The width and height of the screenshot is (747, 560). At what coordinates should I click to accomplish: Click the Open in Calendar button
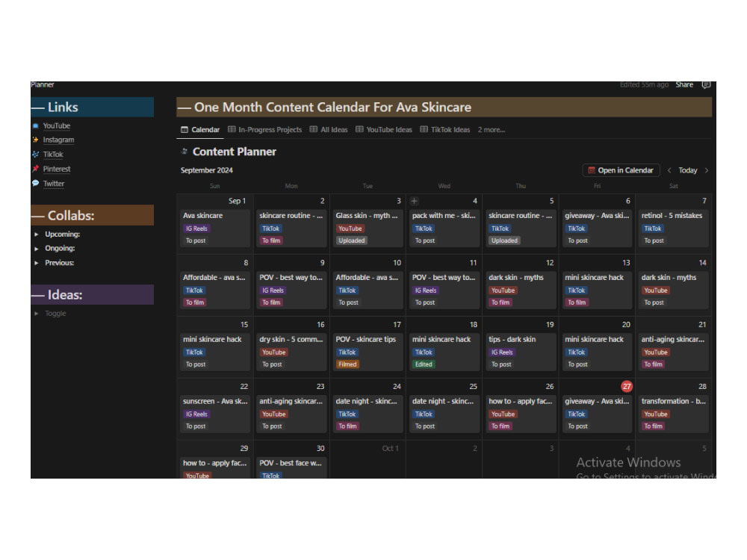click(x=621, y=170)
